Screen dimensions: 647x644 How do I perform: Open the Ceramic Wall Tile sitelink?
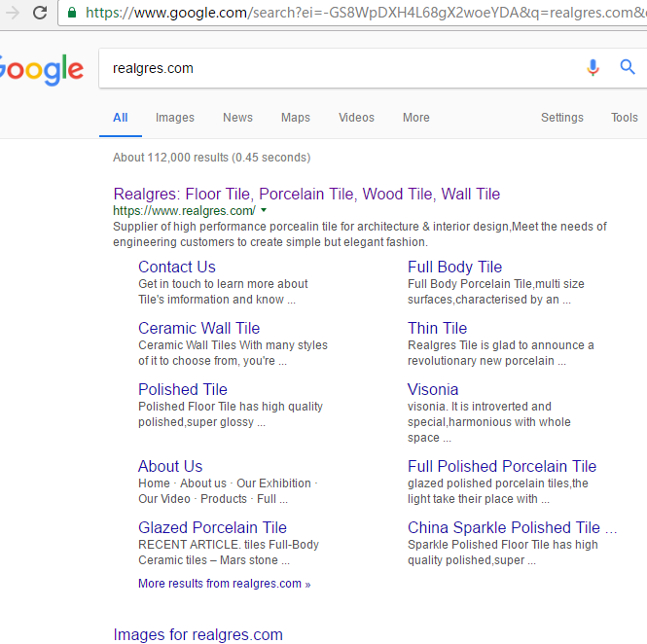[198, 329]
